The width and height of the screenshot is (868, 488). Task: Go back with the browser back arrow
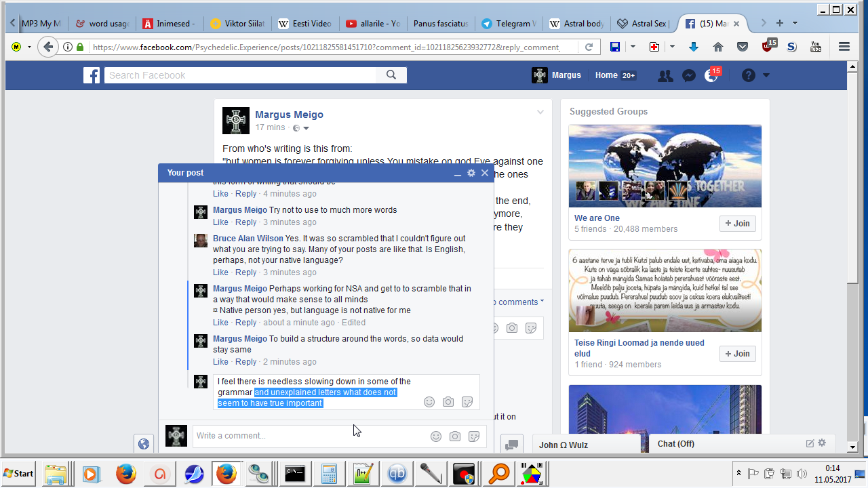coord(47,47)
